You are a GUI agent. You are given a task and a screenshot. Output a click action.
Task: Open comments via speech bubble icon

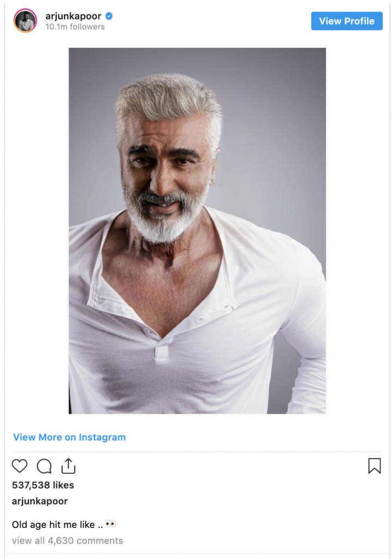pos(44,466)
